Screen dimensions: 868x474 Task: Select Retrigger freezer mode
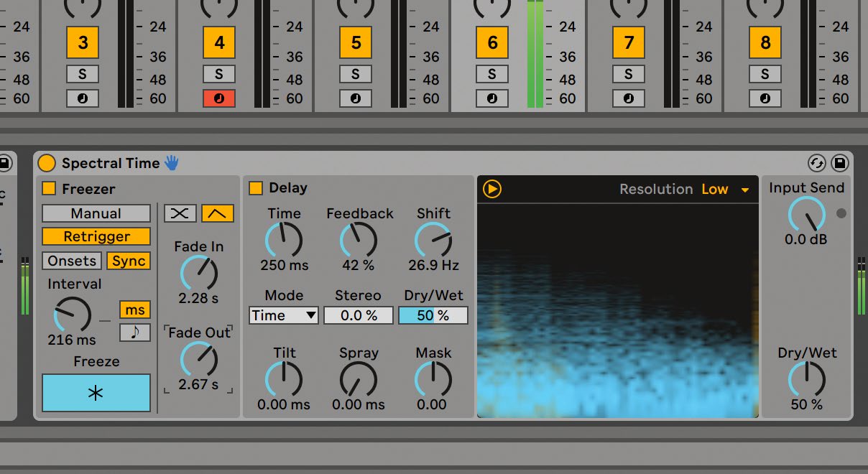(96, 236)
